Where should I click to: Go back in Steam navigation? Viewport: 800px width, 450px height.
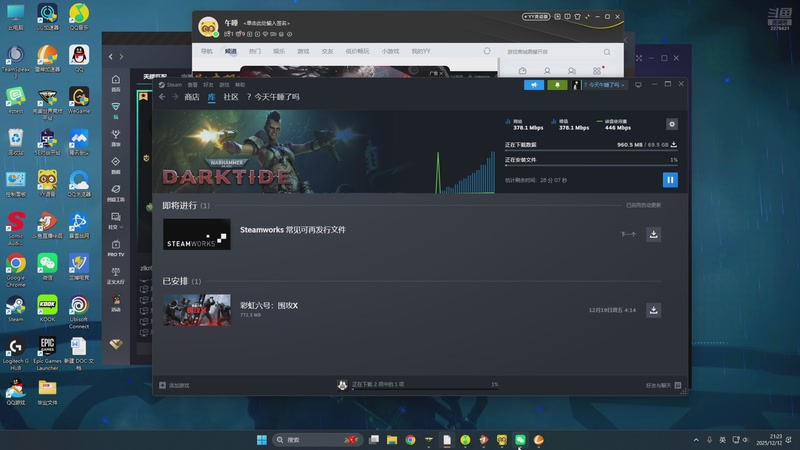pos(162,97)
